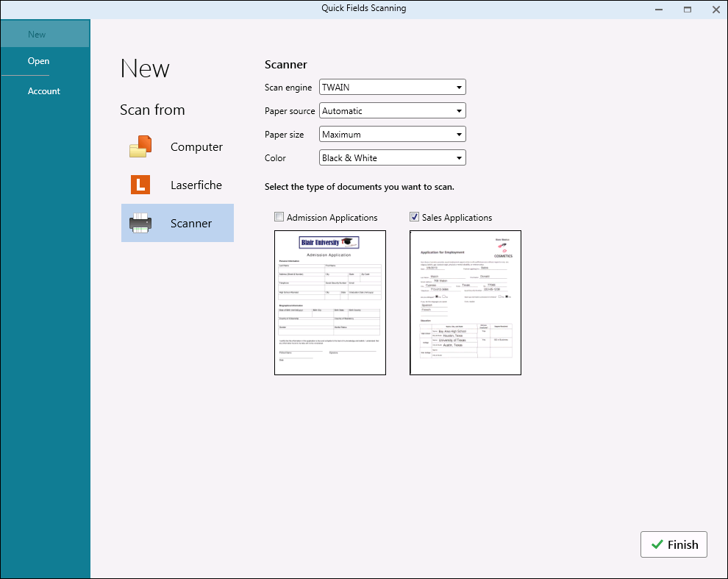Close the Quick Fields Scanning window
The image size is (728, 579).
(x=715, y=10)
